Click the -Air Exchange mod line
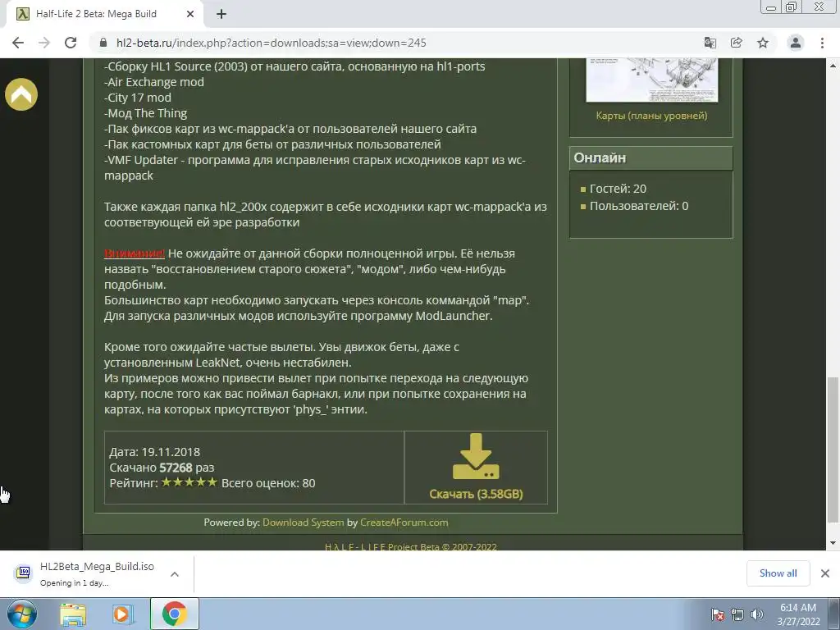Image resolution: width=840 pixels, height=630 pixels. pos(153,82)
